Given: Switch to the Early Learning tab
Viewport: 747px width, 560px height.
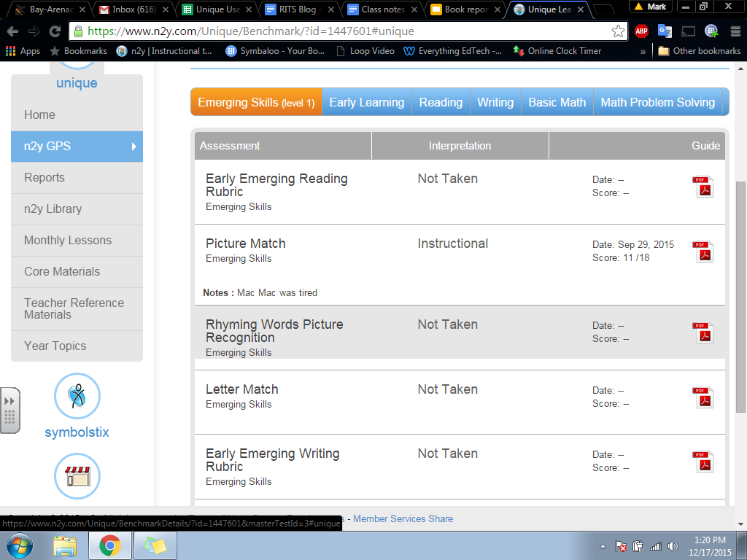Looking at the screenshot, I should (367, 102).
